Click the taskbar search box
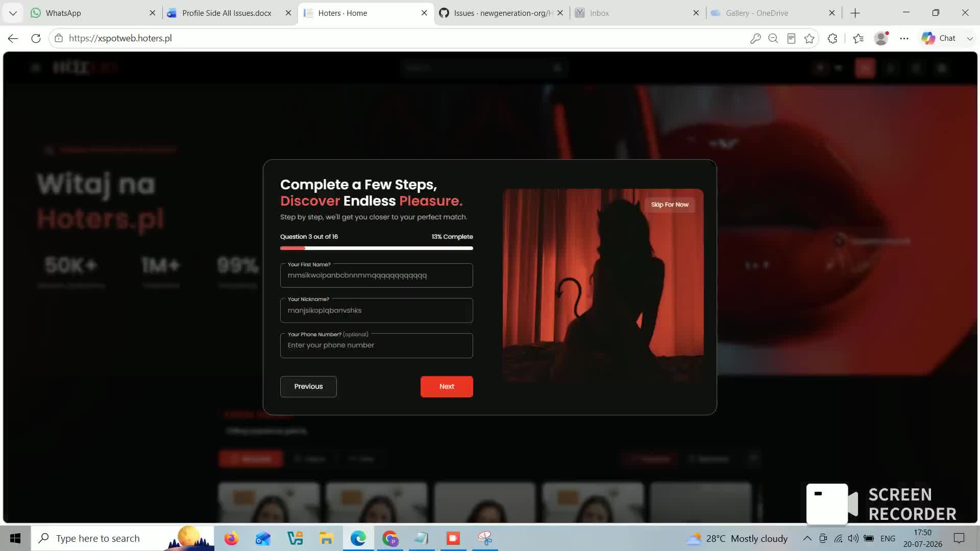 [x=122, y=538]
